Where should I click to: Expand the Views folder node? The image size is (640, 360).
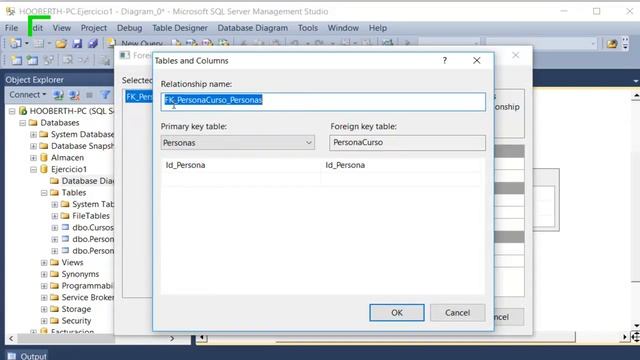pyautogui.click(x=44, y=262)
